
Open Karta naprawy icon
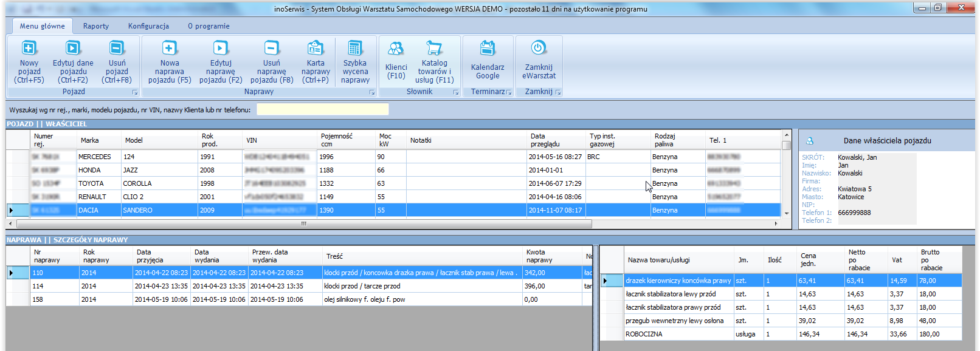click(x=316, y=48)
